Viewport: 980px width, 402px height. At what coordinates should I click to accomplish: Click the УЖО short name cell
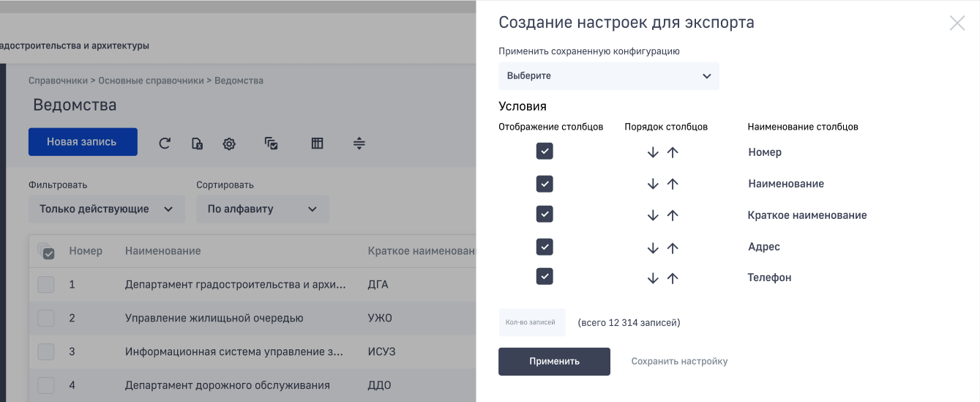380,319
